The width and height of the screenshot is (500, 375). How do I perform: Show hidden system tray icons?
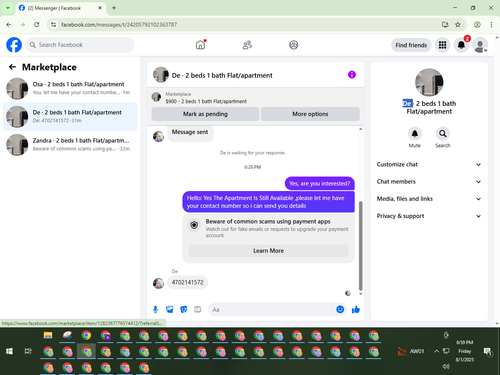[x=436, y=351]
